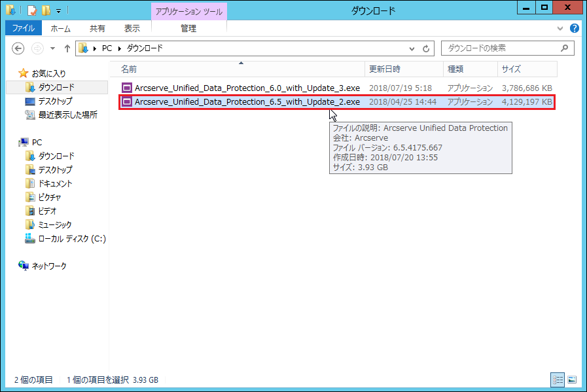The width and height of the screenshot is (587, 392).
Task: Click the 3,786,686 KB size cell
Action: point(527,88)
